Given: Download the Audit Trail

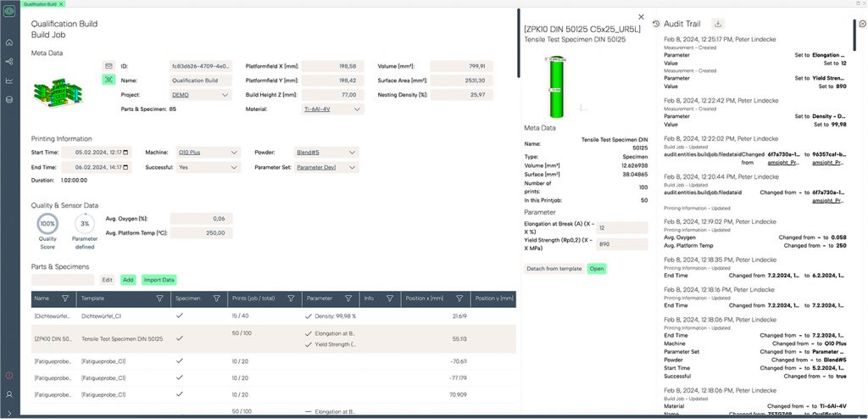Looking at the screenshot, I should (718, 24).
